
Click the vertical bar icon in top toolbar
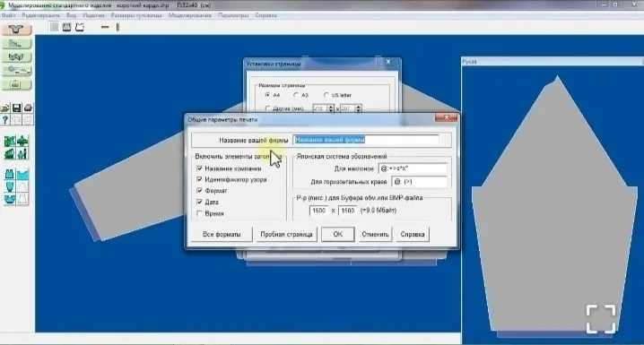(x=117, y=27)
